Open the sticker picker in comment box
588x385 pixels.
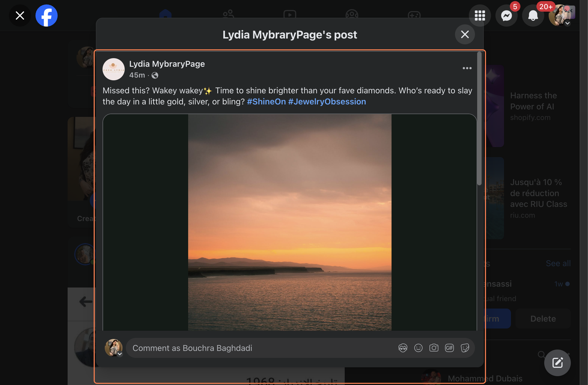465,348
